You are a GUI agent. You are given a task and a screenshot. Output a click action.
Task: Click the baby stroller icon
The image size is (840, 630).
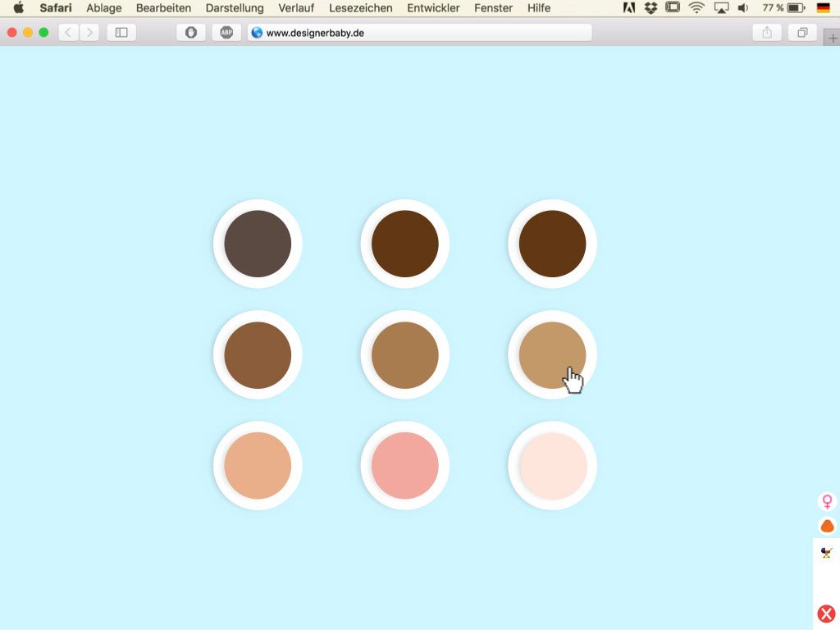827,552
